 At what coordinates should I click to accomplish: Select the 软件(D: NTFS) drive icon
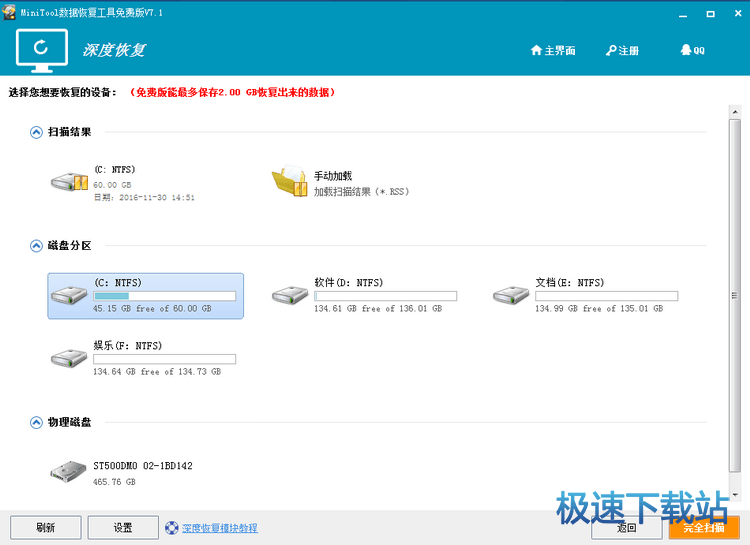pos(290,295)
